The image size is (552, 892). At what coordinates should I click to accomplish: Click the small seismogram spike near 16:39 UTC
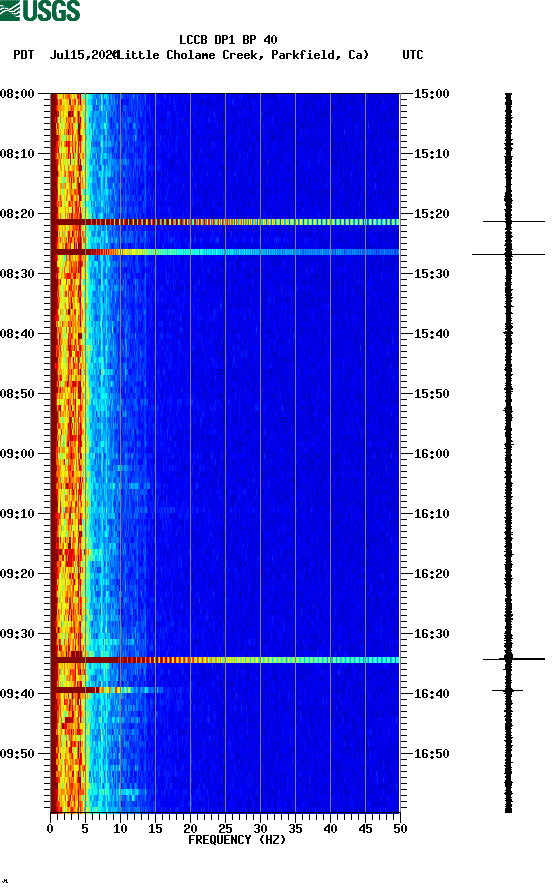pos(507,690)
